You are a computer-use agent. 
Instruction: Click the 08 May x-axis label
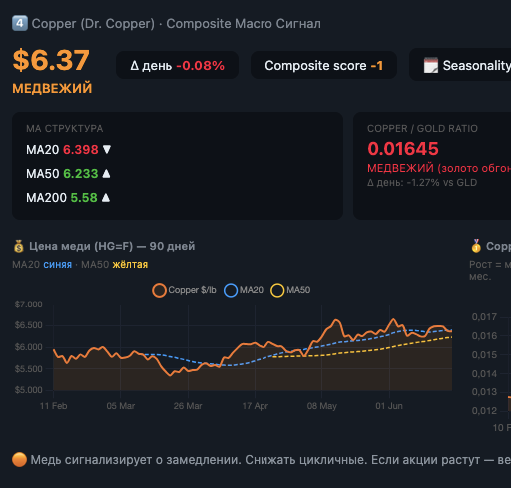tap(322, 406)
